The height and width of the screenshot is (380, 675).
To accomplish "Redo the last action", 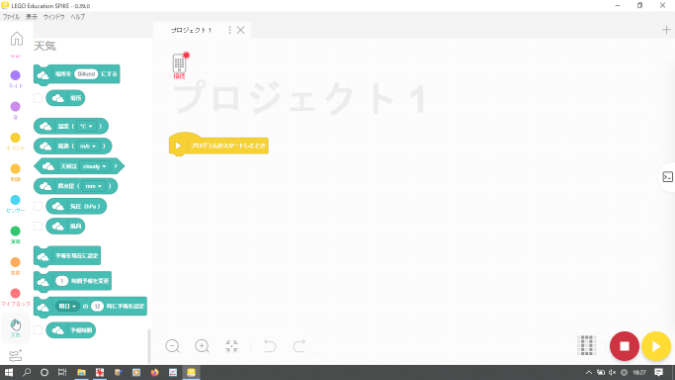I will coord(299,346).
